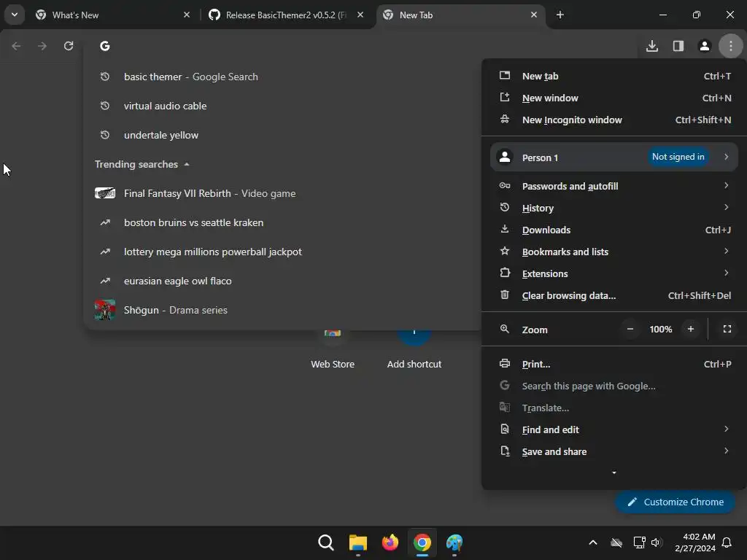Choose New tab from Chrome menu
Screen dimensions: 747x560
coord(614,76)
